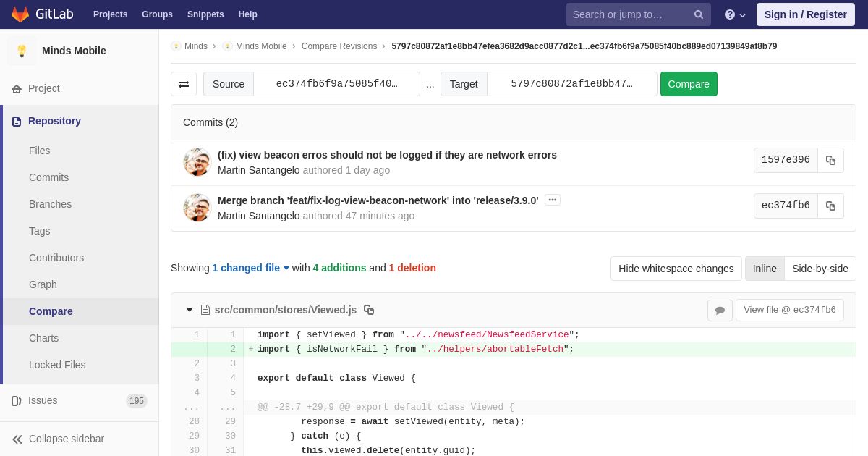868x456 pixels.
Task: Click avatar of merge commit author
Action: 197,208
